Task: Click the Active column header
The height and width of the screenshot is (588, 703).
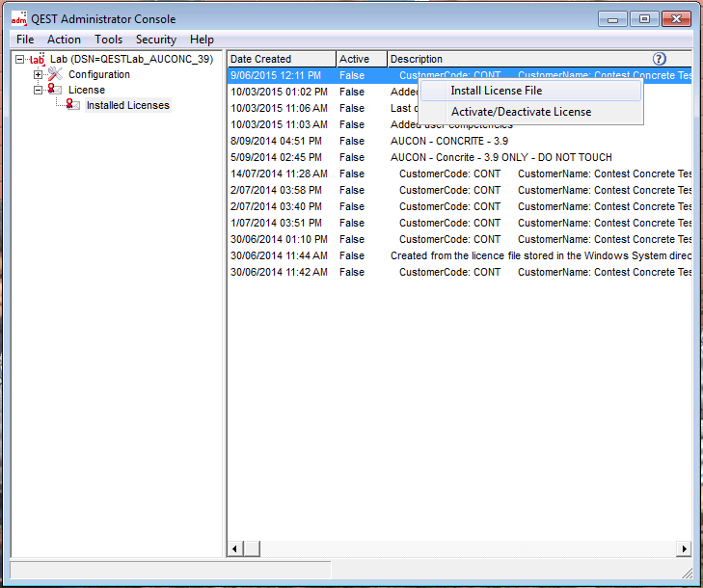Action: coord(361,59)
